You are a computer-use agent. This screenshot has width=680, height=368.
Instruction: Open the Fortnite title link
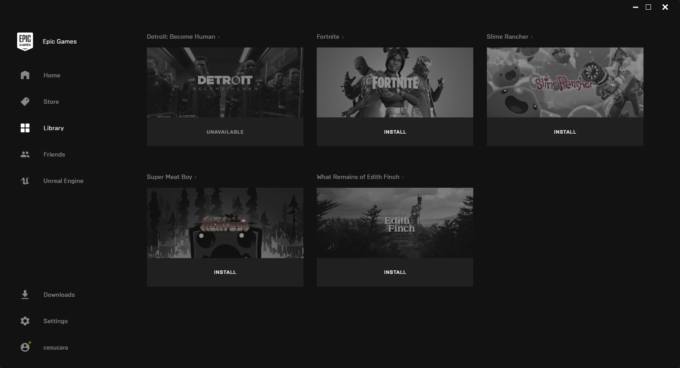tap(328, 37)
